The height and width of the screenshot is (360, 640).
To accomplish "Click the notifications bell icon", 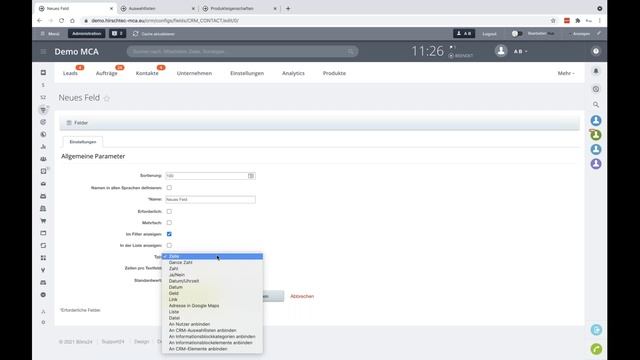I will 596,71.
